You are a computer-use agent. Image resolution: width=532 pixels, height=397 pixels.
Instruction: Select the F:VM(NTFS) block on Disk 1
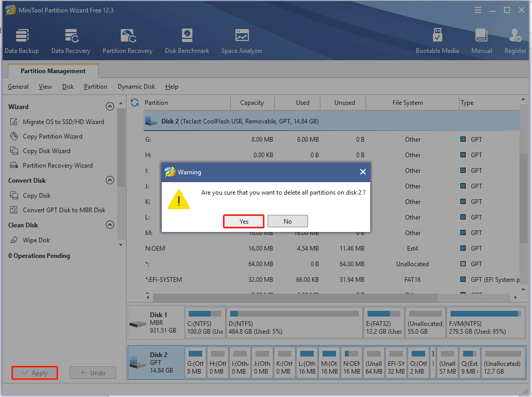(x=486, y=323)
